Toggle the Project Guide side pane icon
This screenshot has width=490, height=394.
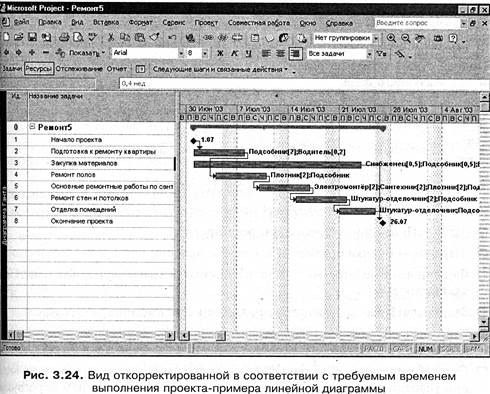tap(140, 69)
